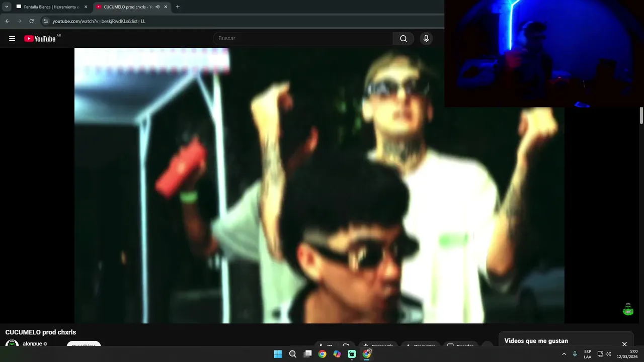
Task: Open the teal app icon on taskbar
Action: pyautogui.click(x=352, y=354)
